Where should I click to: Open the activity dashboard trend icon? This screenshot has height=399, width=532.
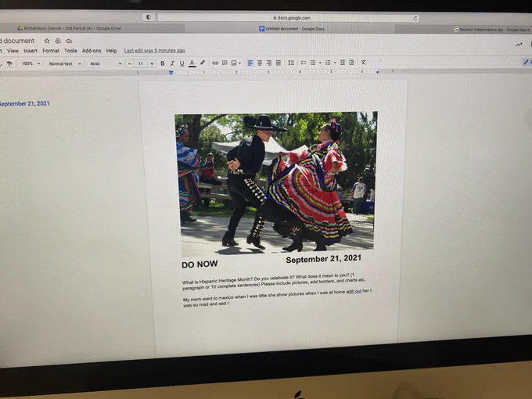(x=519, y=45)
